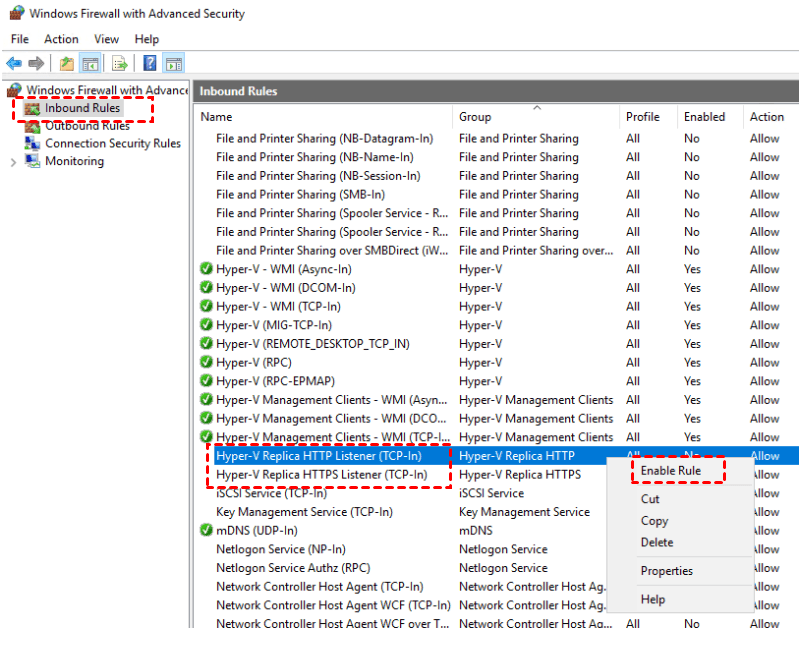Select Hyper-V Replica HTTPS Listener (TCP-In) rule
The height and width of the screenshot is (655, 799).
click(321, 474)
